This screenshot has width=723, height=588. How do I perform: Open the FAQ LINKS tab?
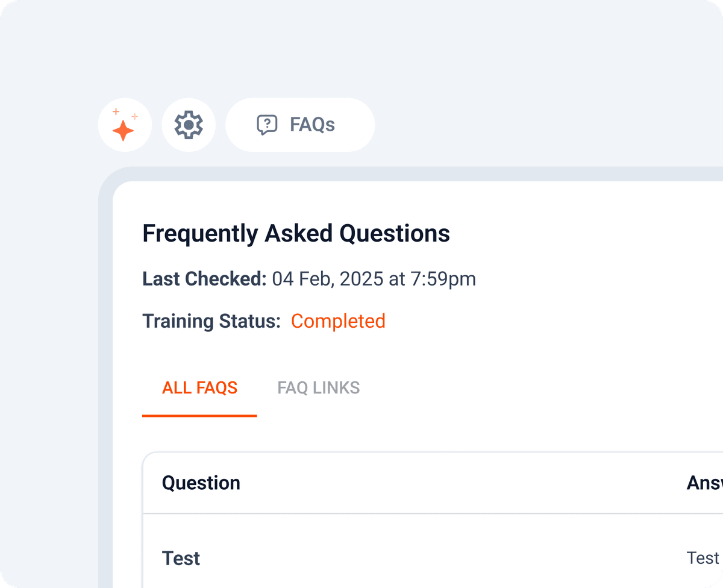(x=318, y=388)
